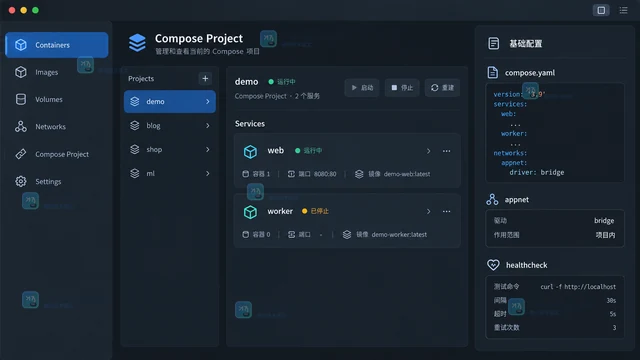The height and width of the screenshot is (360, 640).
Task: Click the Compose Project stacked layers header icon
Action: coord(137,43)
